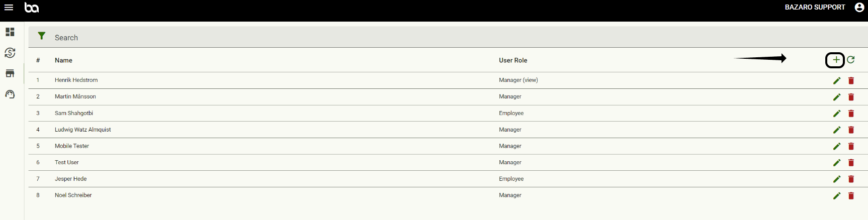The height and width of the screenshot is (220, 868).
Task: Open the hamburger navigation menu
Action: pos(9,8)
